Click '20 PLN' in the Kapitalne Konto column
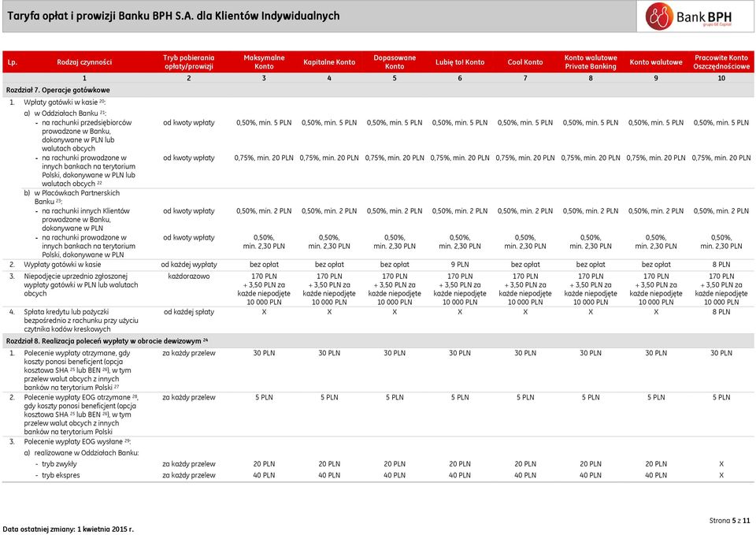Screen dimensions: 756x535 (329, 464)
